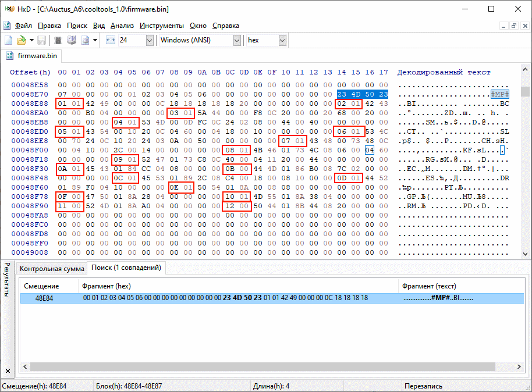Click status bar Блок(h): 48E84-48E87

129,386
